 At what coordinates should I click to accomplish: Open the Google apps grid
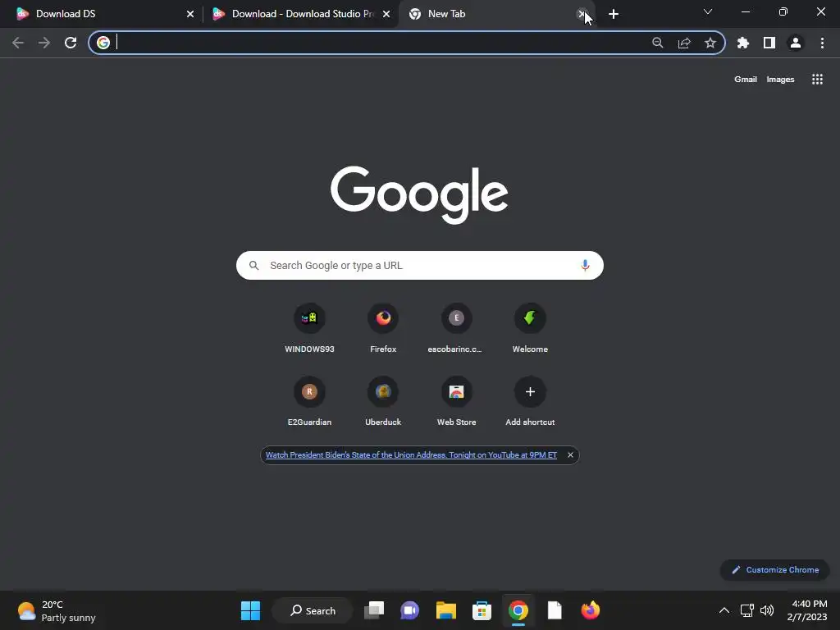[817, 80]
